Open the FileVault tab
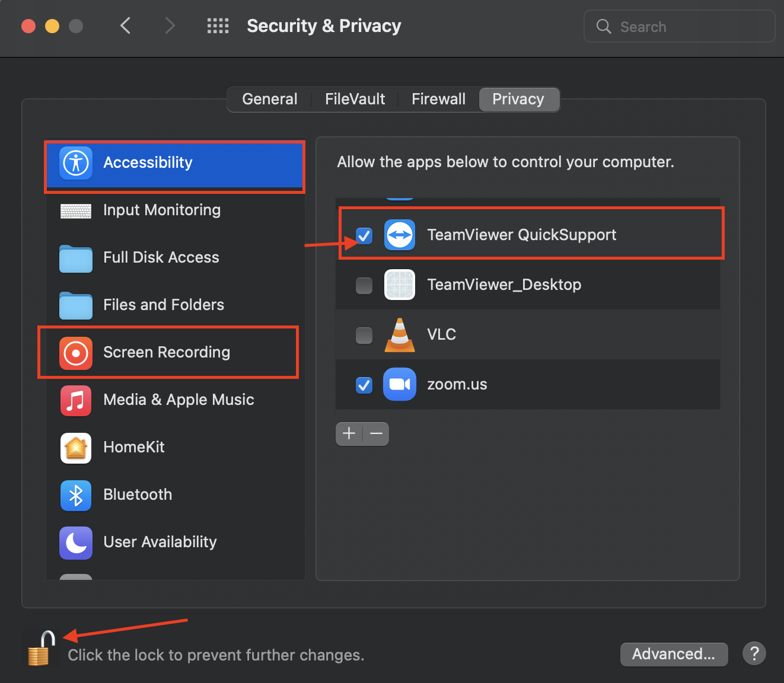The image size is (784, 683). pyautogui.click(x=354, y=99)
